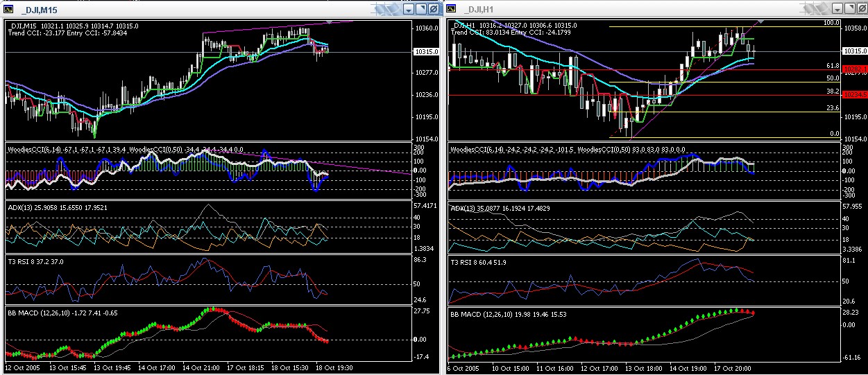Minimize the _DJI,H1 chart window
868x375 pixels.
pos(837,9)
